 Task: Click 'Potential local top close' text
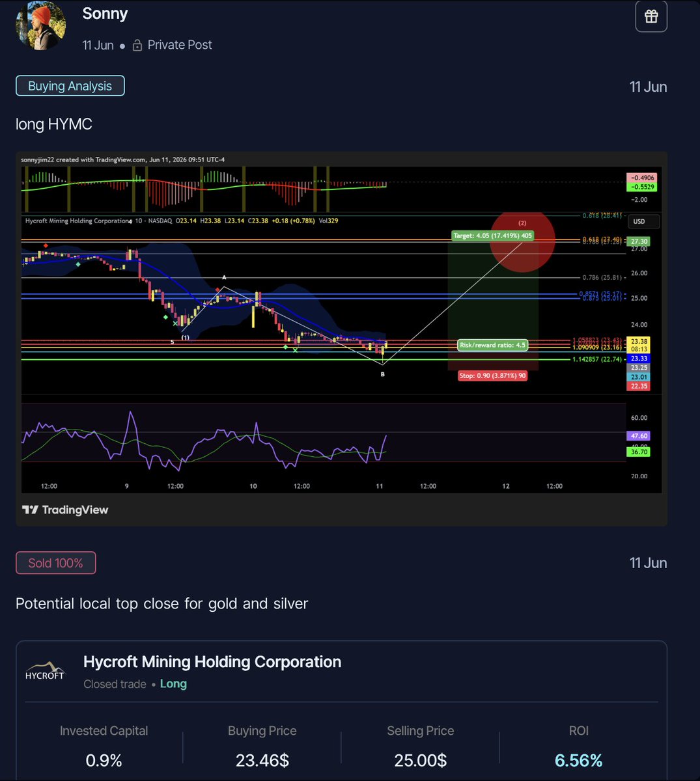coord(161,603)
